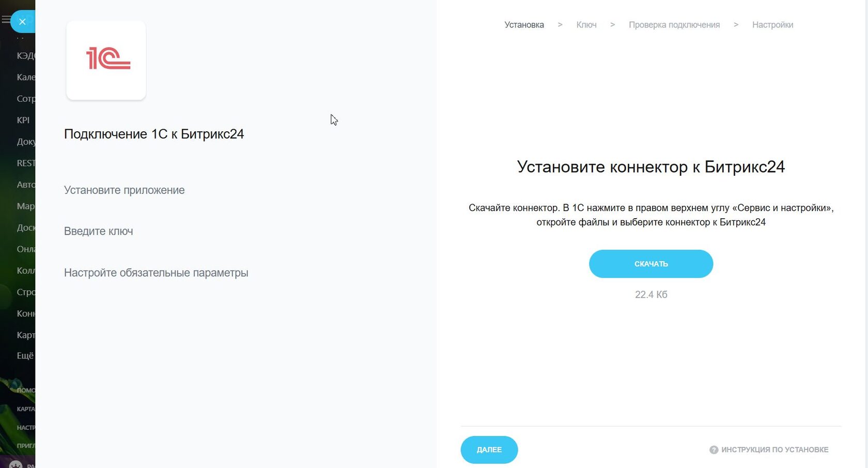Open the KPI item in the left sidebar
Screen dimensions: 868x468
pos(23,120)
